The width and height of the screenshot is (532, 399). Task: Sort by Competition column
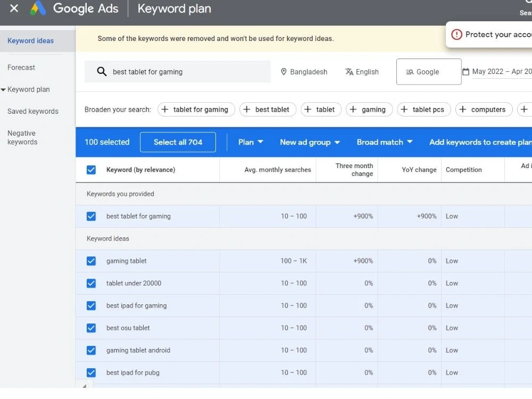[x=463, y=170]
